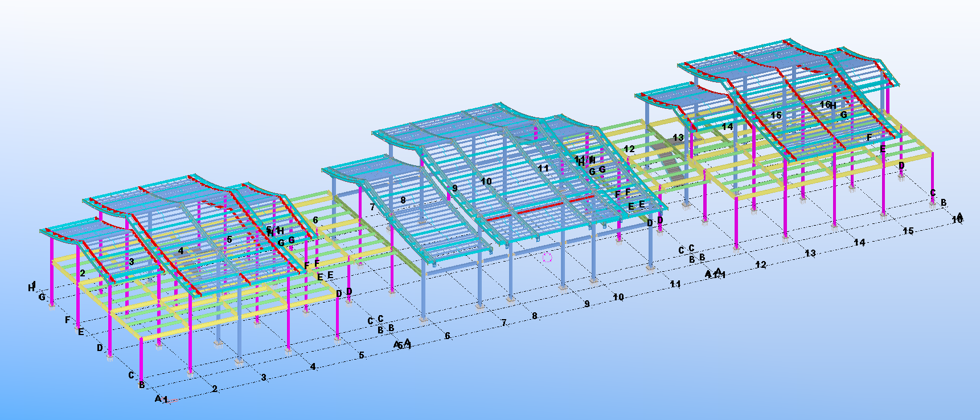Image resolution: width=980 pixels, height=420 pixels.
Task: Select ground-level grid label 8 on the front axis
Action: click(x=534, y=316)
